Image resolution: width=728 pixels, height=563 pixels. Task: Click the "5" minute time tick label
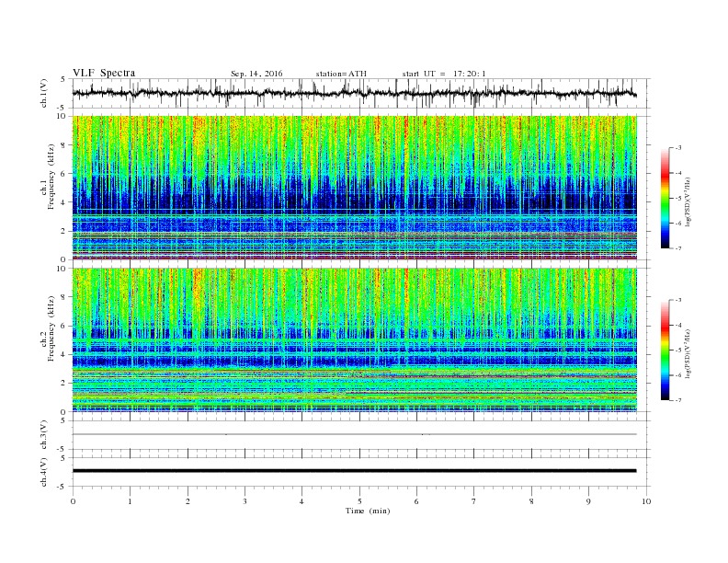(x=359, y=501)
